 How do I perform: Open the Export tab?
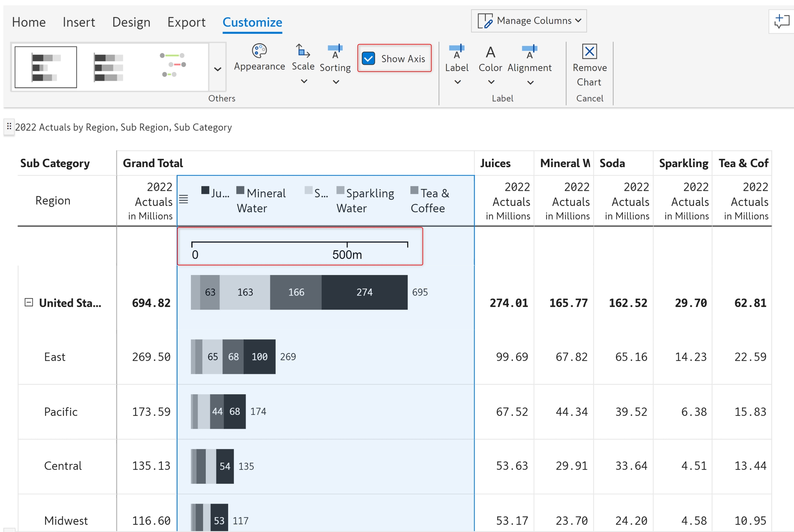pos(186,22)
